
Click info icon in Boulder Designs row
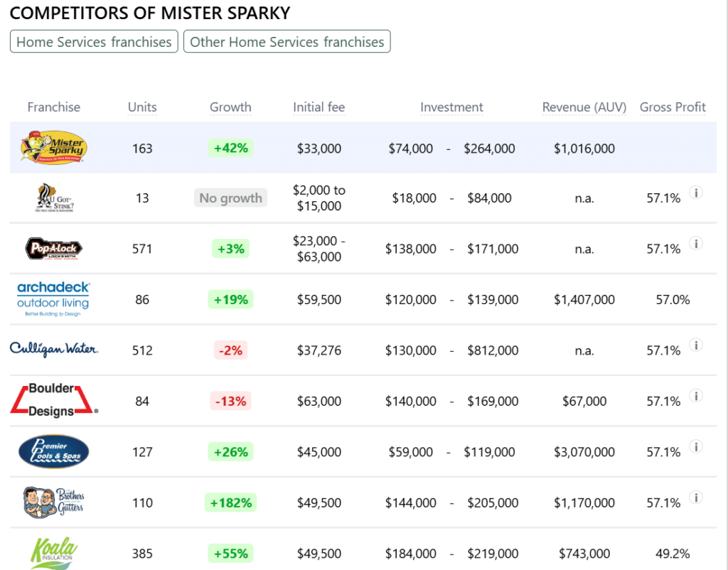click(695, 396)
